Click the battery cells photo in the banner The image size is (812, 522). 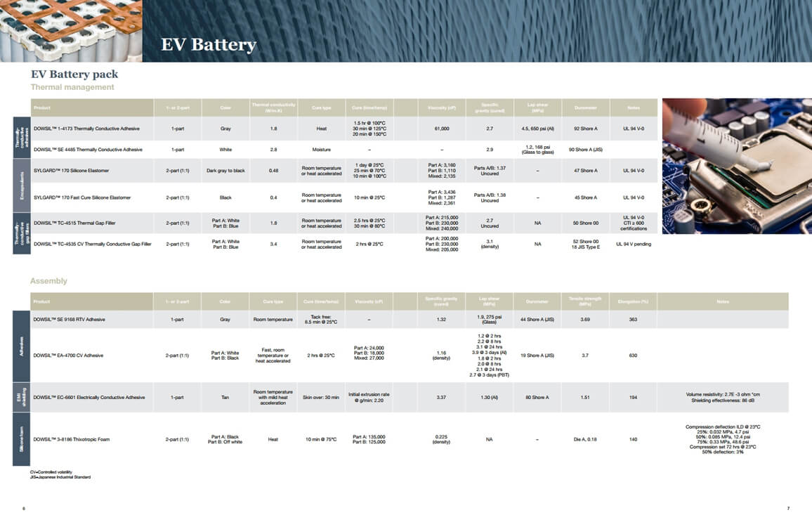tap(71, 31)
